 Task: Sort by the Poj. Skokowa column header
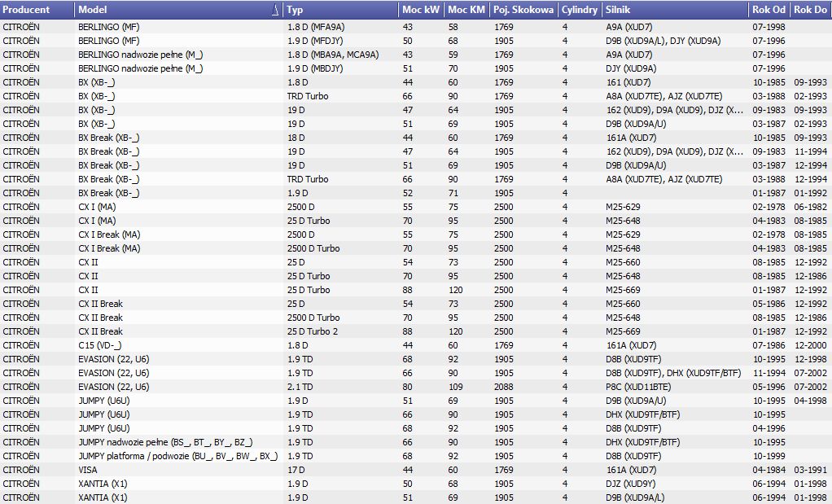tap(523, 10)
